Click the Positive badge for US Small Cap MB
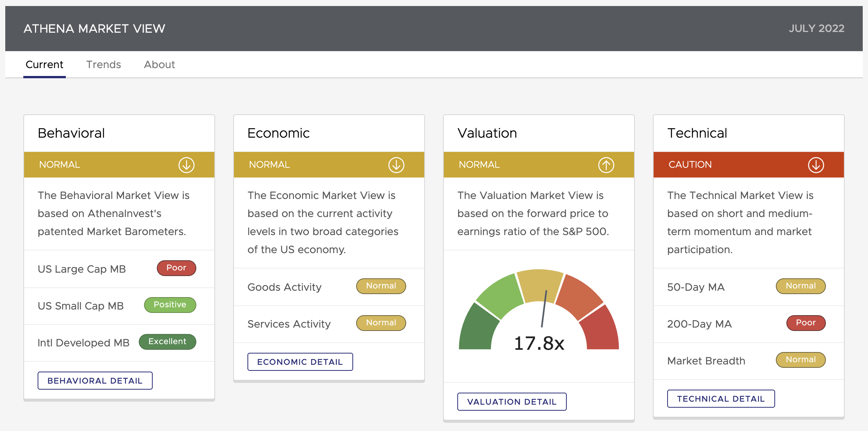 pos(170,305)
